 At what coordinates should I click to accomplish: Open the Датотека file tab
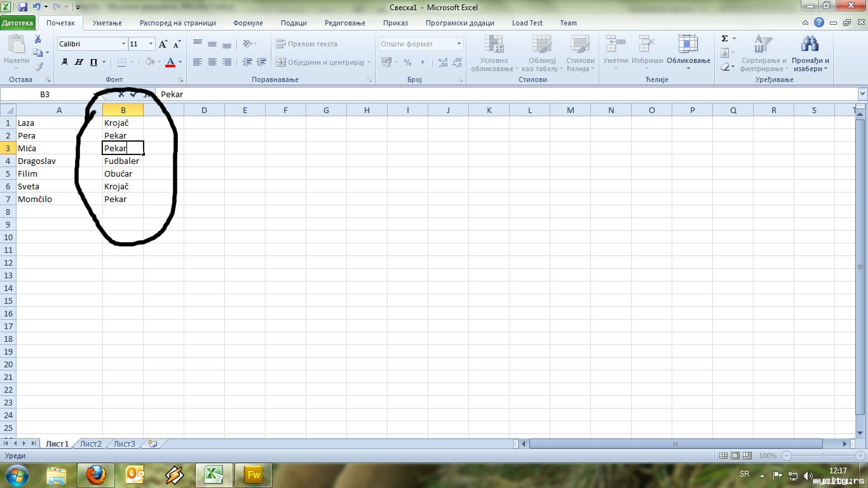coord(18,23)
